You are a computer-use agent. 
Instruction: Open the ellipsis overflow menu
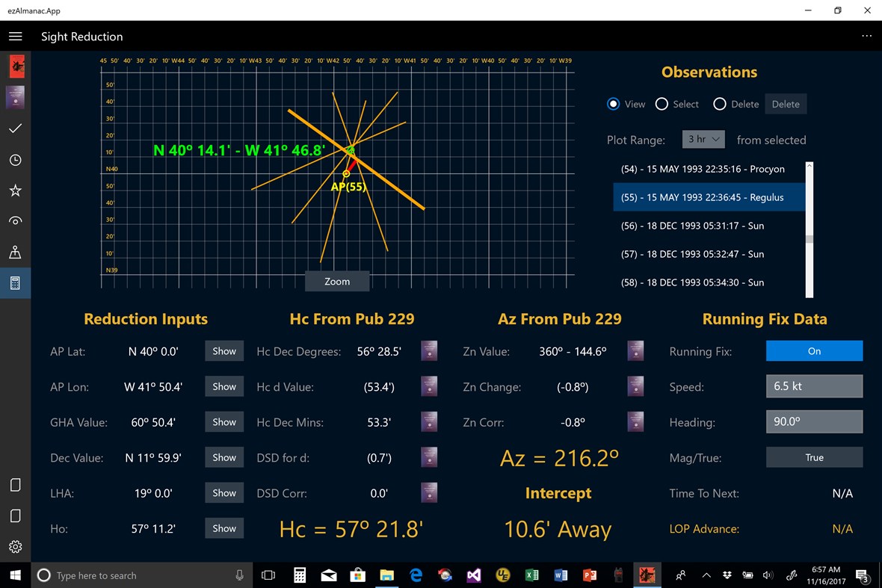tap(866, 36)
